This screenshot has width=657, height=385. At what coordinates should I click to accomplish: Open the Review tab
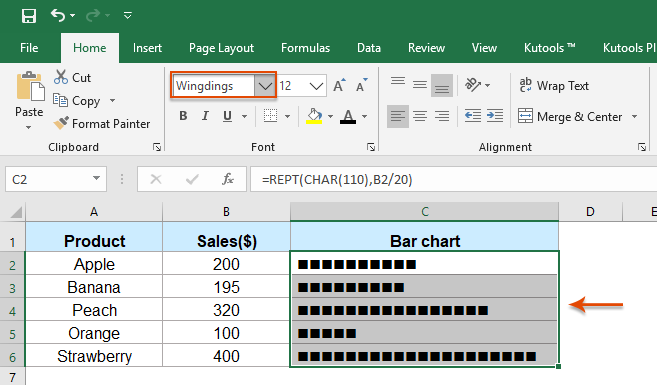coord(426,48)
